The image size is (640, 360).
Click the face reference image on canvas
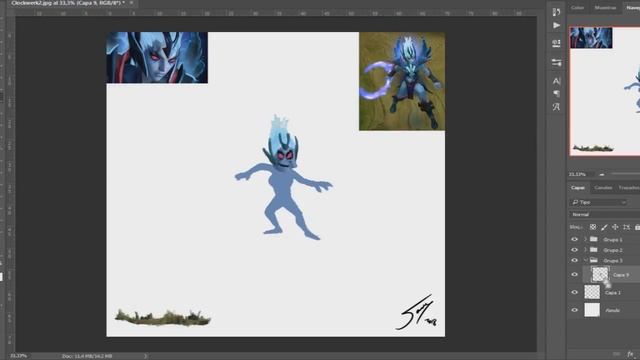(157, 58)
